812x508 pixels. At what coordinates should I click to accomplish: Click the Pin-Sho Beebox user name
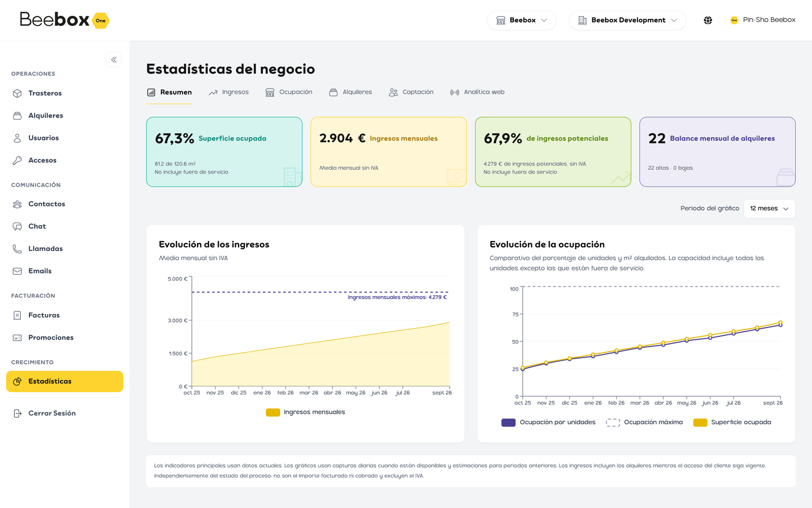click(769, 20)
